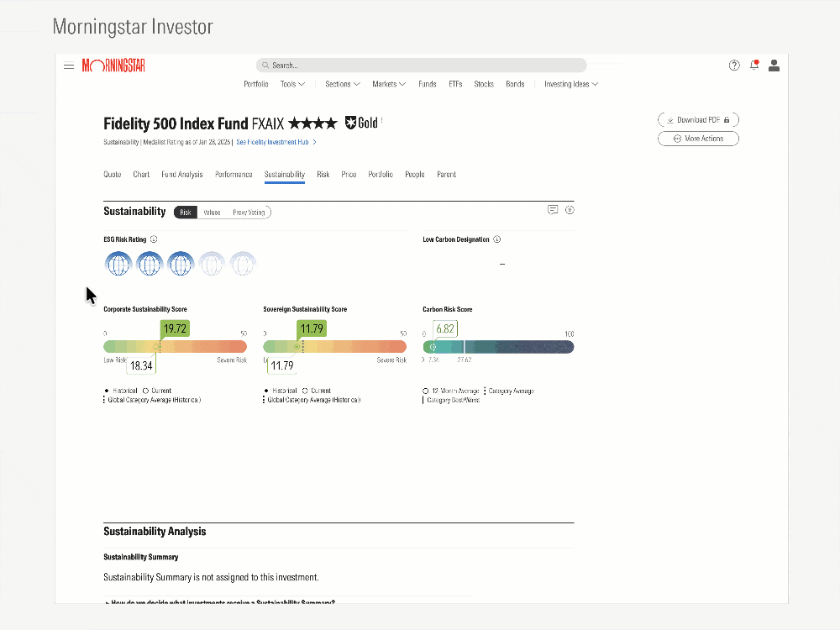The image size is (840, 630).
Task: Click the search magnifier icon
Action: click(265, 66)
